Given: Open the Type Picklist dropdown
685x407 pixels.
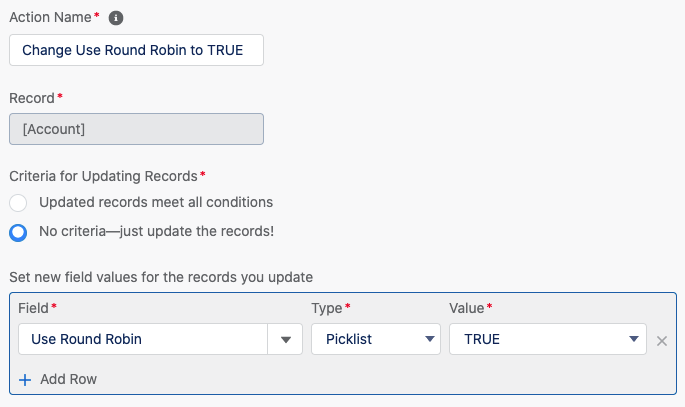Looking at the screenshot, I should point(376,339).
